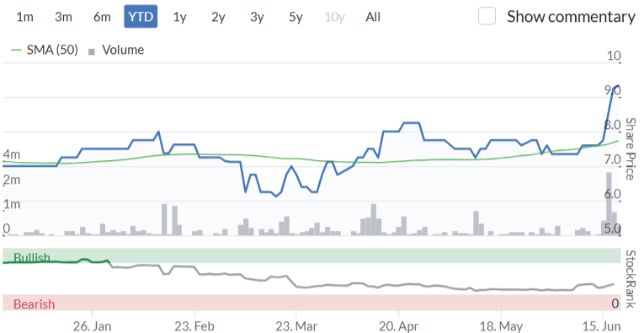Select the YTD range button
644x333 pixels.
[141, 17]
